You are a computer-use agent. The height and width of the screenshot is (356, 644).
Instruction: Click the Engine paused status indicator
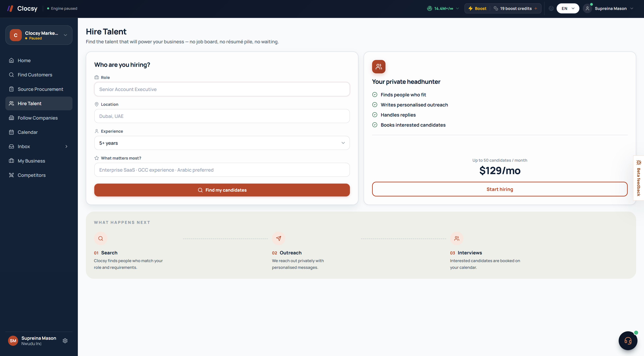tap(62, 9)
